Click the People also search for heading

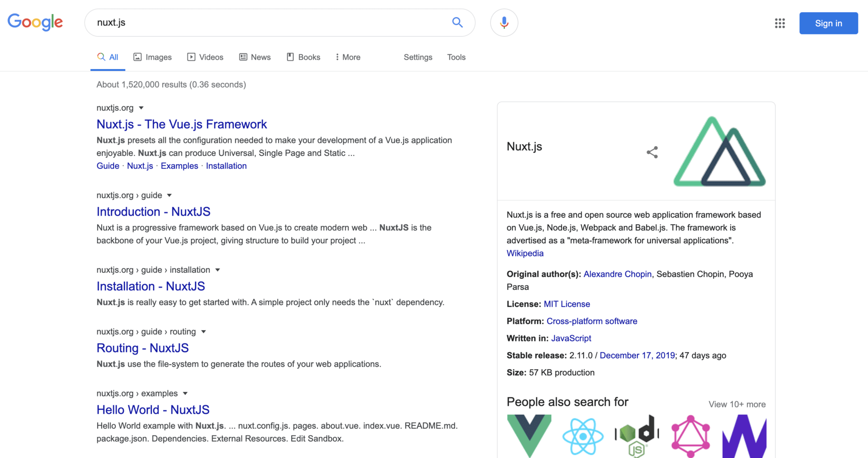(567, 402)
